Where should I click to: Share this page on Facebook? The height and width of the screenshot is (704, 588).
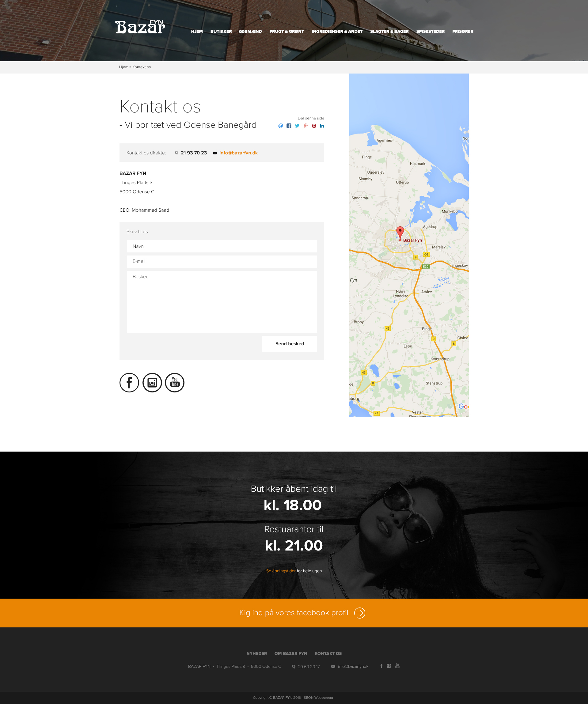(x=289, y=126)
